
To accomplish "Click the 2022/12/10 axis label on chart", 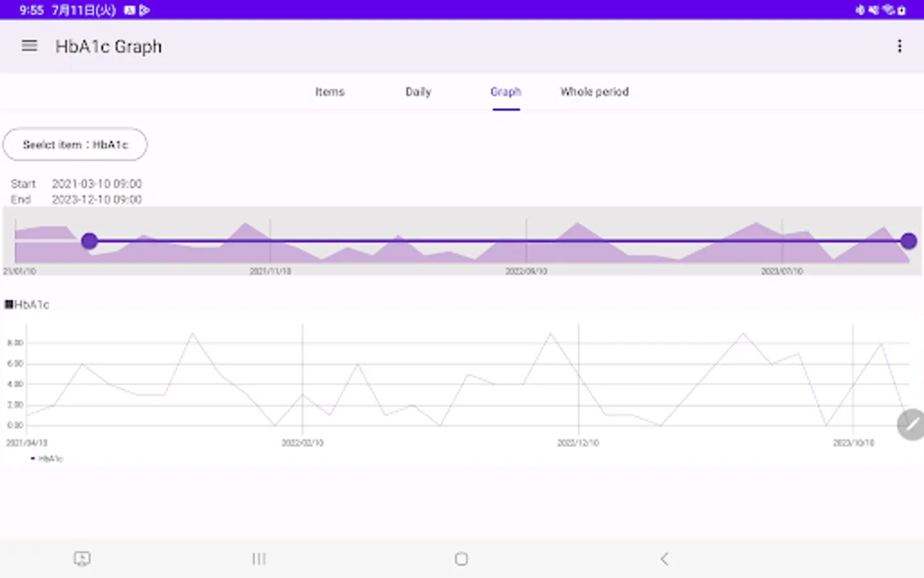I will click(578, 443).
